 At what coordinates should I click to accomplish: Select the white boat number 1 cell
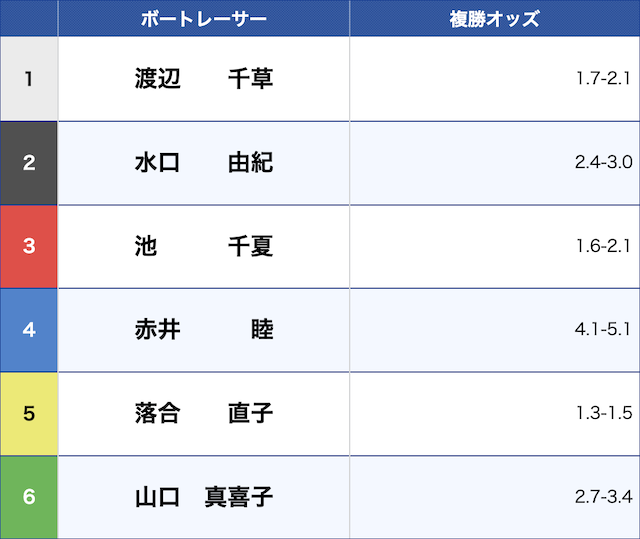pyautogui.click(x=29, y=79)
